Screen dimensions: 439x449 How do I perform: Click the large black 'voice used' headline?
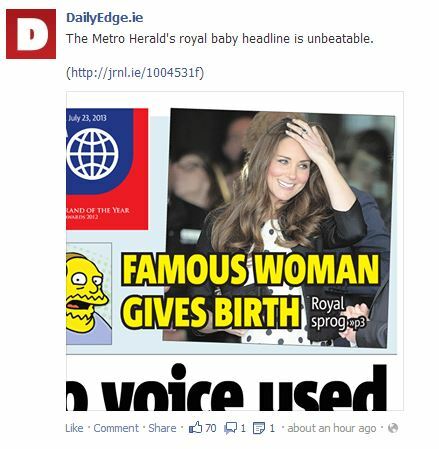pyautogui.click(x=226, y=387)
